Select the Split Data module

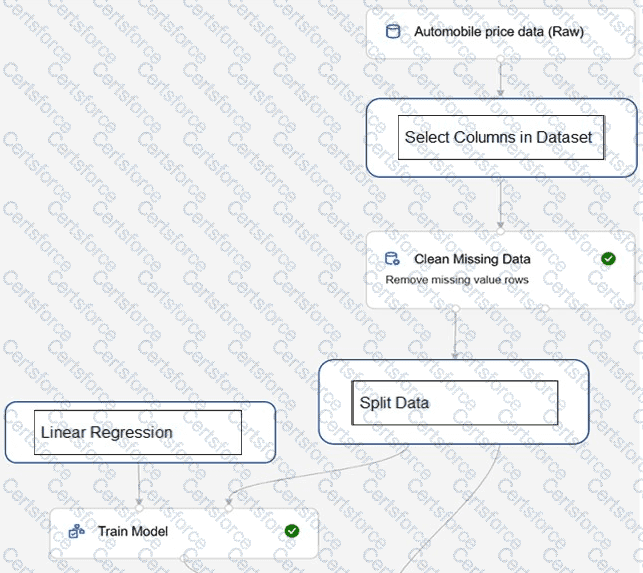click(x=454, y=402)
